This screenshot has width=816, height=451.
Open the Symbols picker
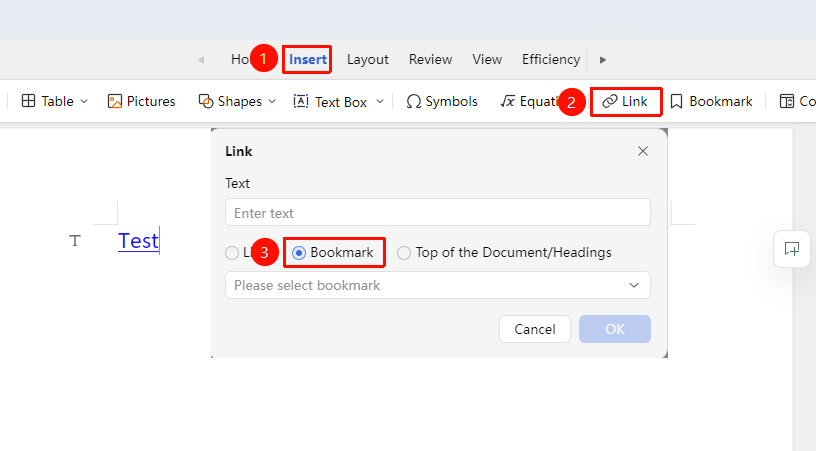(442, 101)
